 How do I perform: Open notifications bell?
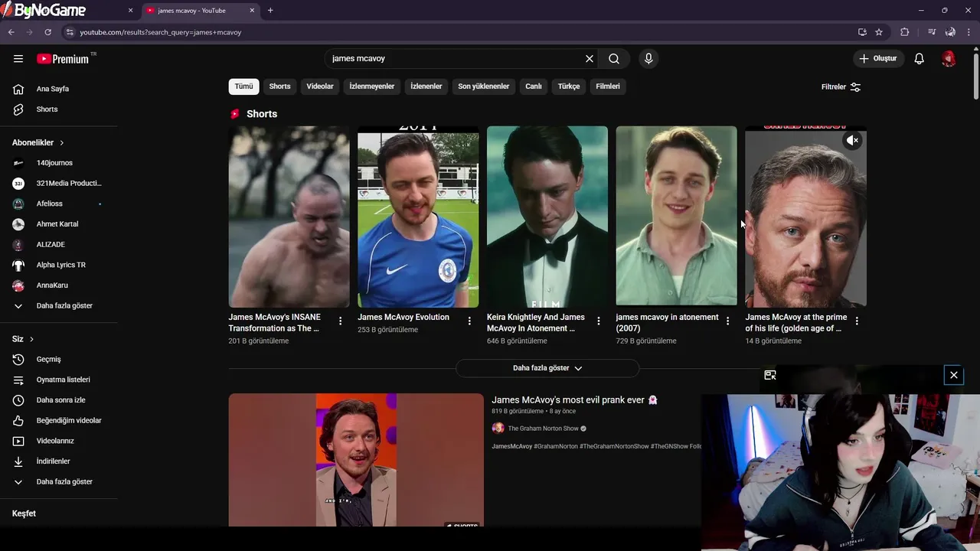(920, 59)
